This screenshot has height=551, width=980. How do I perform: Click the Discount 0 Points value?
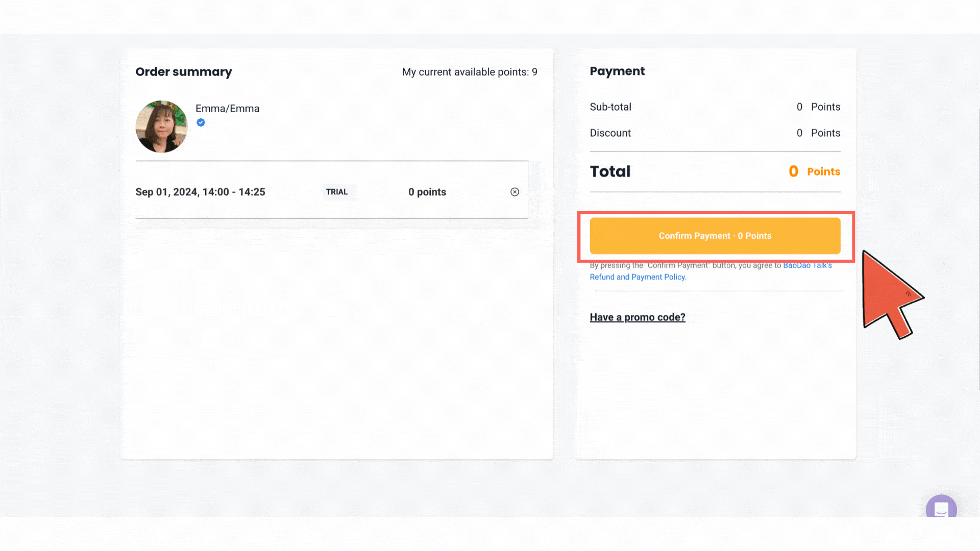coord(818,133)
